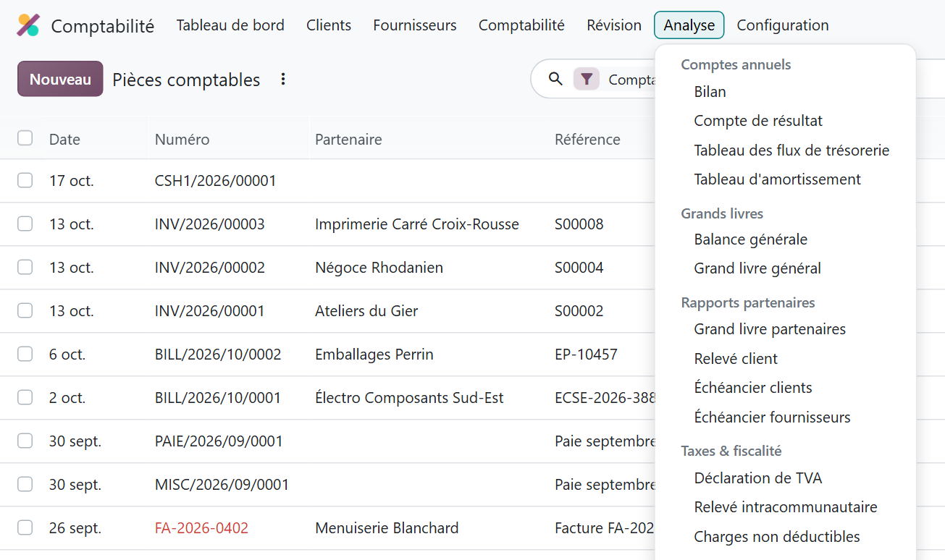Check the PAIE/2026/09/0001 row

point(25,441)
